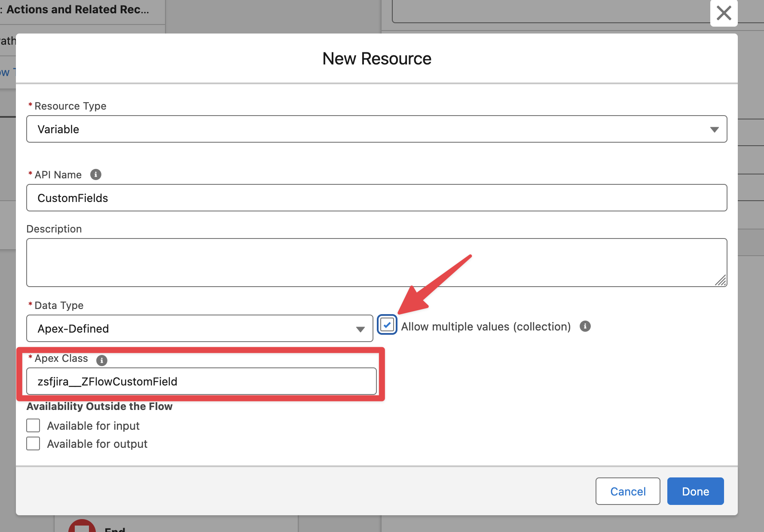The height and width of the screenshot is (532, 764).
Task: Select the Actions and Related Rec... tab
Action: tap(77, 9)
